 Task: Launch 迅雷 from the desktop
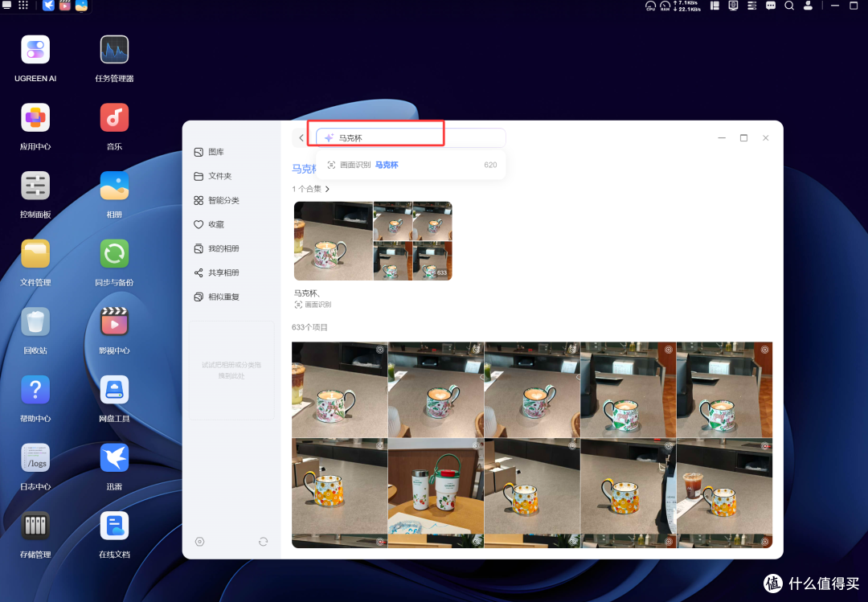click(x=114, y=458)
